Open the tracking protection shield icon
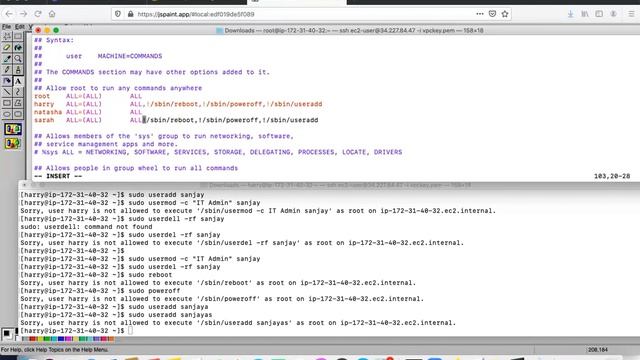This screenshot has width=640, height=360. [118, 14]
